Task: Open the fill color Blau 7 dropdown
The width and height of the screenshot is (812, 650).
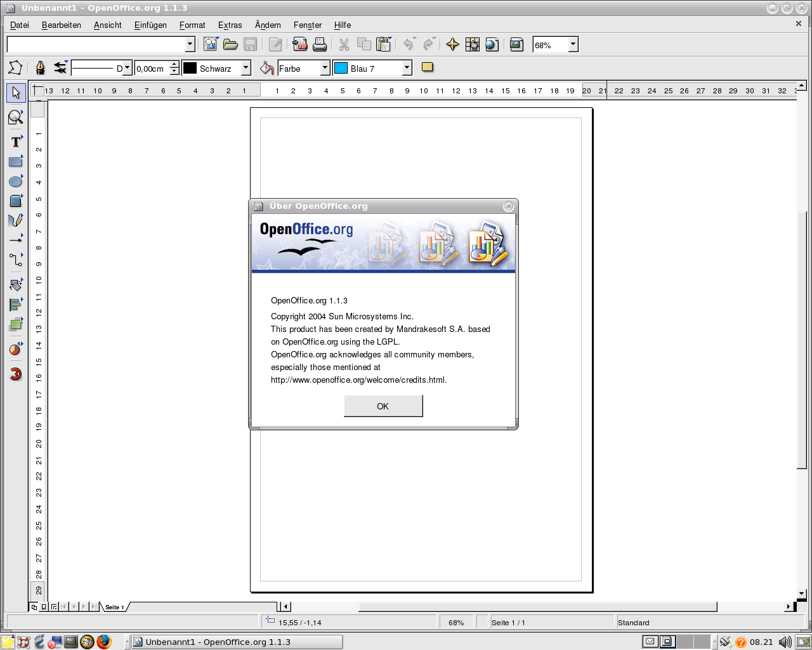Action: pos(407,68)
